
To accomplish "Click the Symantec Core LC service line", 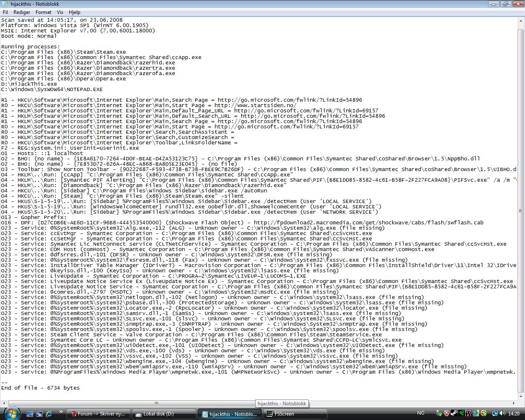I will [x=201, y=340].
